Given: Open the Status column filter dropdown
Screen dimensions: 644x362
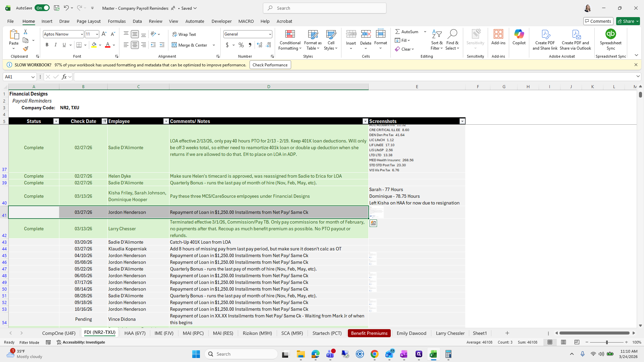Looking at the screenshot, I should pos(56,121).
